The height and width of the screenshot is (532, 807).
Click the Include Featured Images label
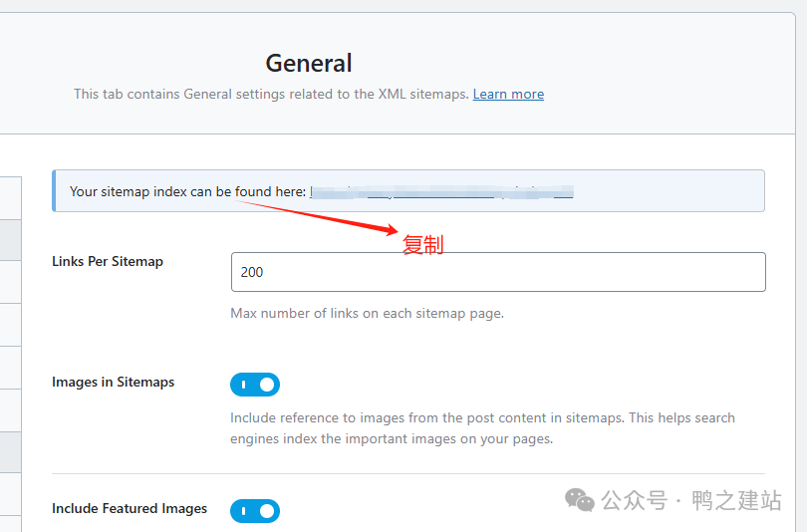(x=130, y=509)
